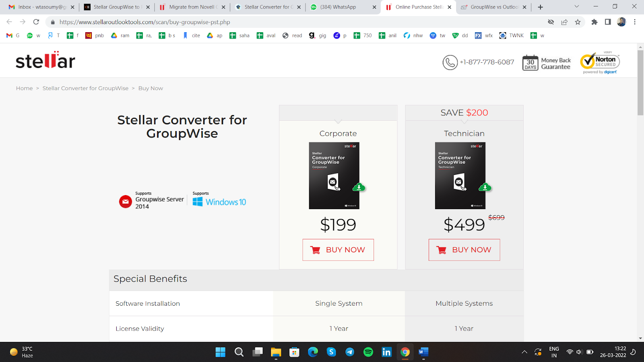The width and height of the screenshot is (644, 362).
Task: Go back to the previous page
Action: pos(9,22)
